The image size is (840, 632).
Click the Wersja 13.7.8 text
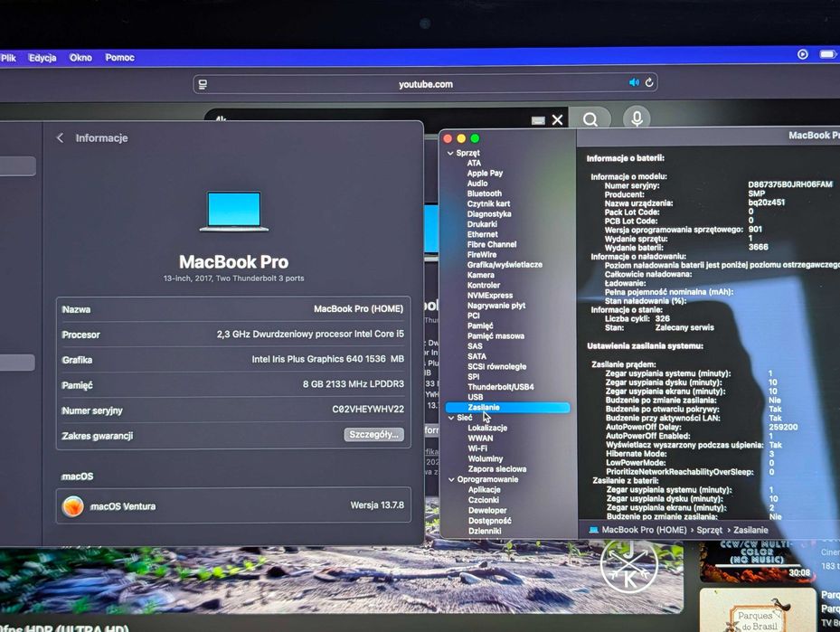pyautogui.click(x=377, y=505)
